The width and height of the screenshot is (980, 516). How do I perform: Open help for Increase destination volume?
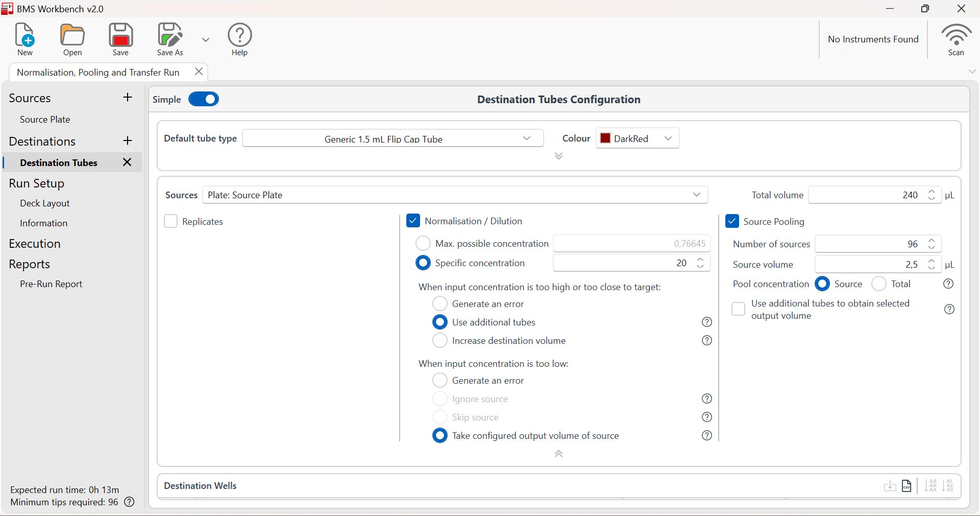706,340
